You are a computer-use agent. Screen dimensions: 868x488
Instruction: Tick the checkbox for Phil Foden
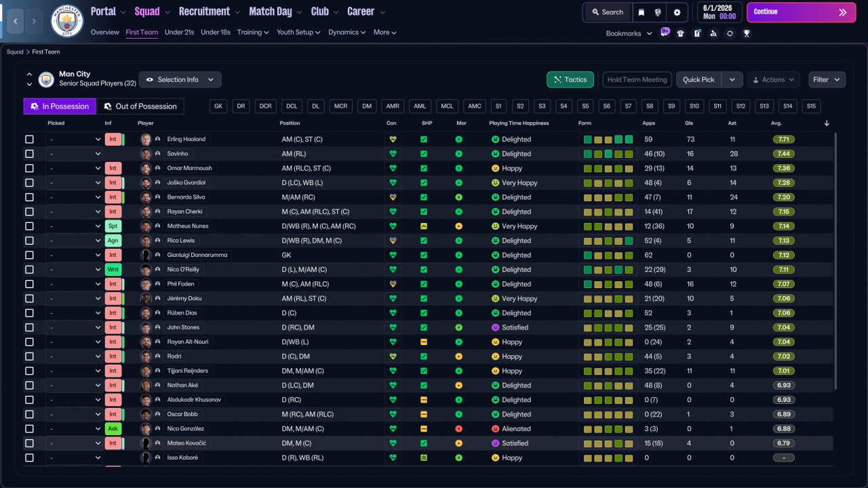pyautogui.click(x=29, y=284)
